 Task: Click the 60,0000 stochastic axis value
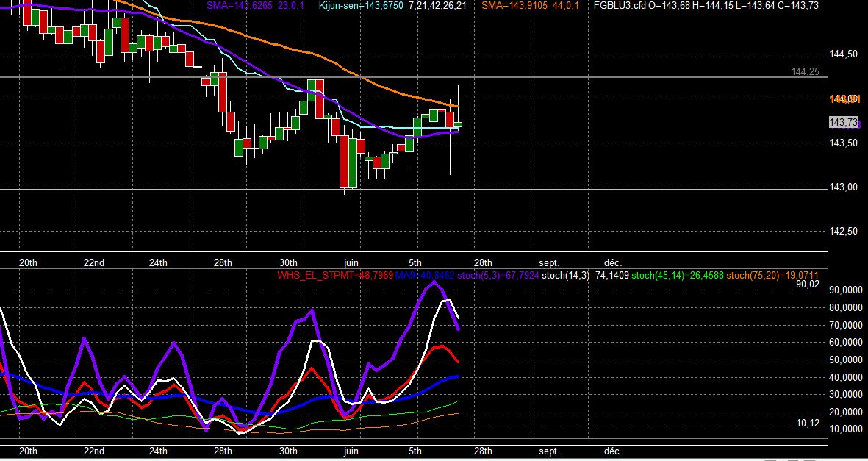tap(844, 343)
